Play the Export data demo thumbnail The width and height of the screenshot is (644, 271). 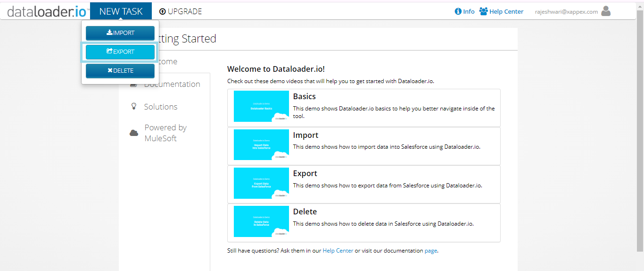261,183
